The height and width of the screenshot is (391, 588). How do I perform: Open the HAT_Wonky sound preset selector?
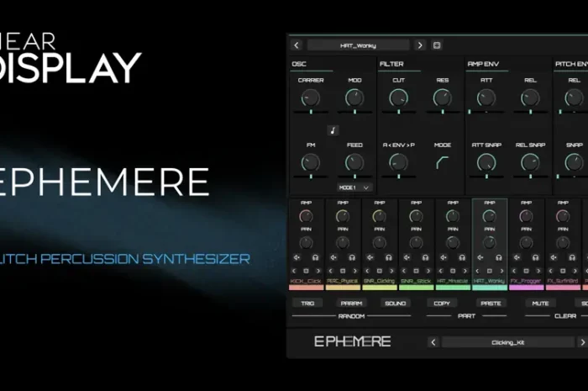tap(358, 45)
